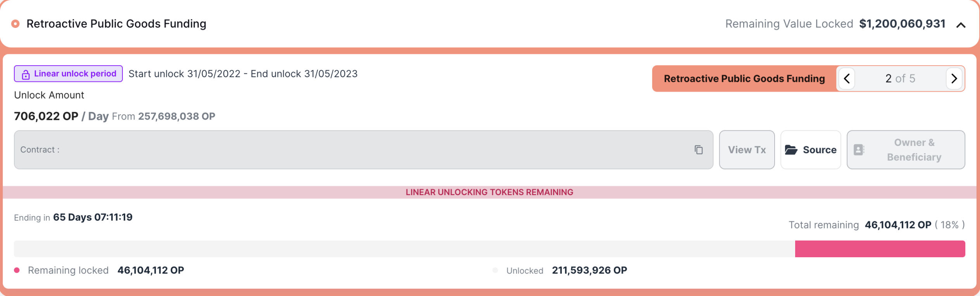Screen dimensions: 980x296
Task: Click the Owner & Beneficiary person icon
Action: pyautogui.click(x=859, y=150)
